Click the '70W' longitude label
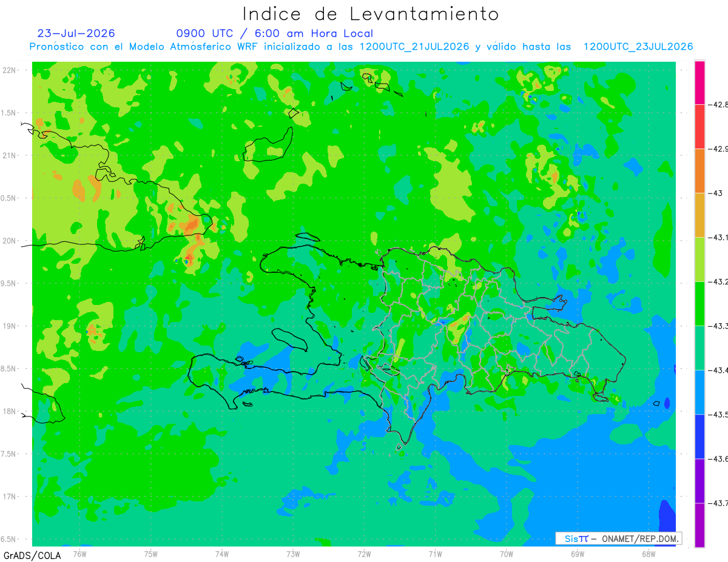 coord(507,553)
